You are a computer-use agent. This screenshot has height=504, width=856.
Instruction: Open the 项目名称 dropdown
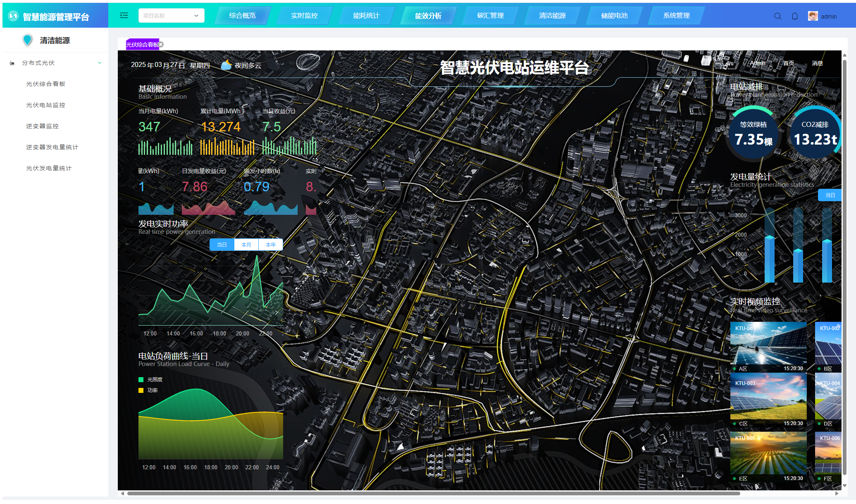click(171, 16)
